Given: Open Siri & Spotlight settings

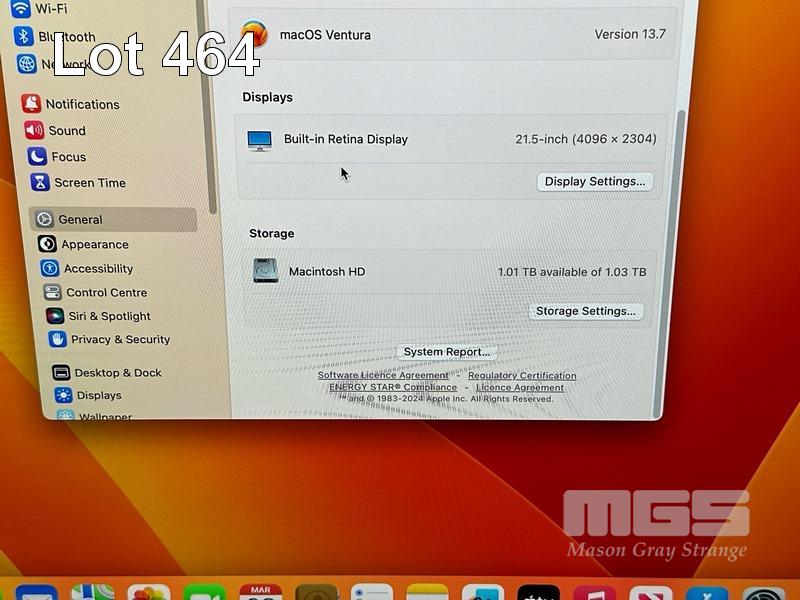Looking at the screenshot, I should tap(109, 316).
